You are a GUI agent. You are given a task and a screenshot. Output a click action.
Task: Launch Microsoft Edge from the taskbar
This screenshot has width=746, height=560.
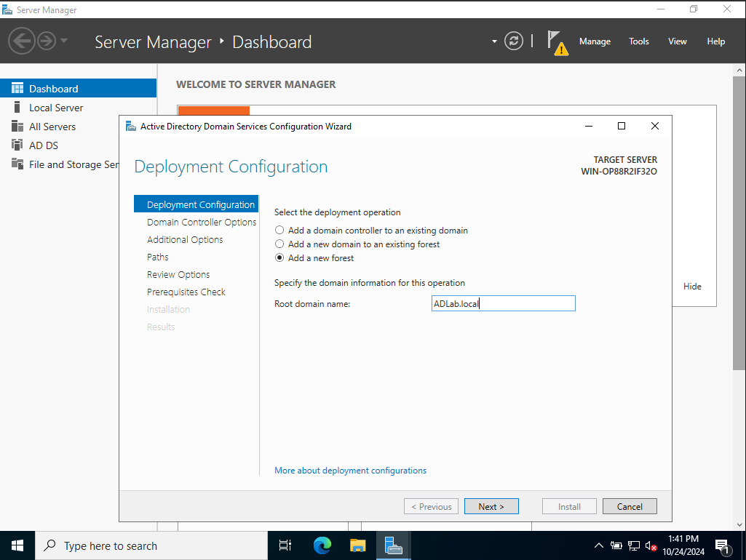[x=322, y=545]
